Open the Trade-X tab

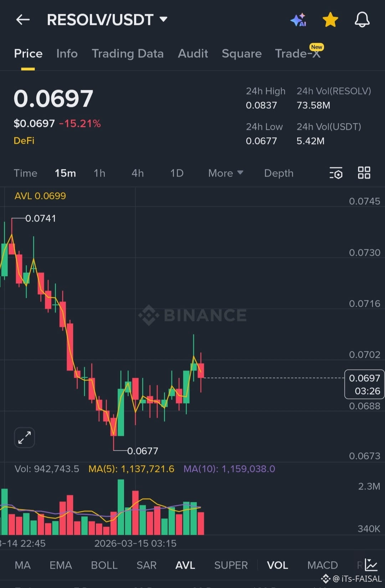(298, 54)
